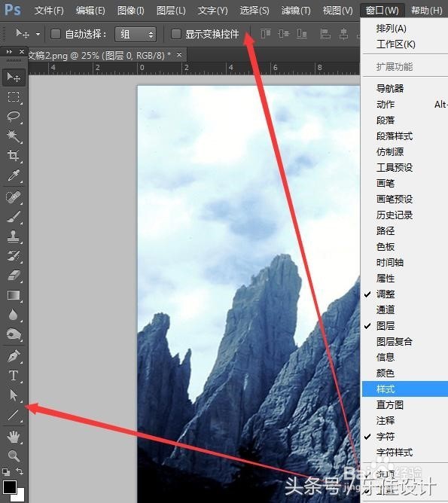448x503 pixels.
Task: Select the Horizontal Type tool
Action: point(14,376)
